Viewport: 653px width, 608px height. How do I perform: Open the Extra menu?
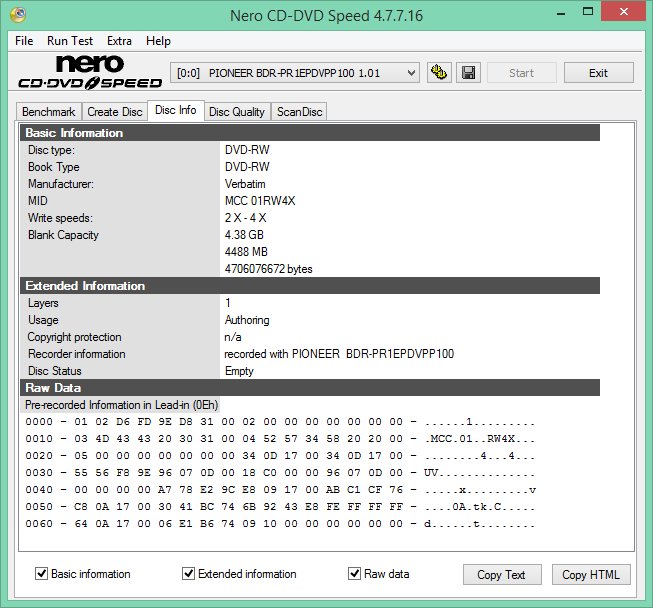119,41
